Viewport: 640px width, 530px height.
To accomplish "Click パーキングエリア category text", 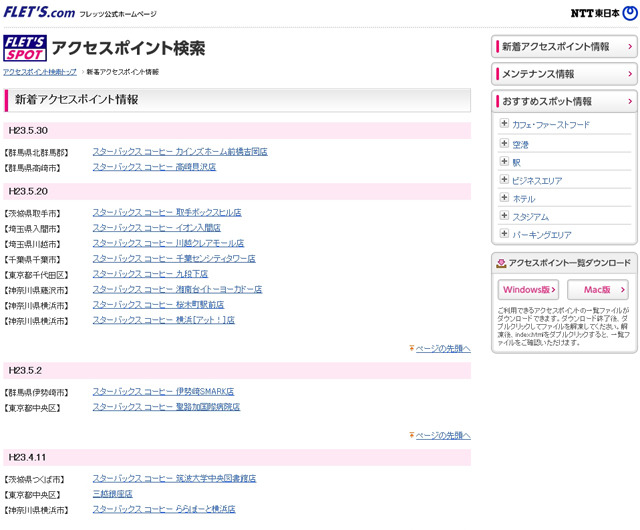I will pyautogui.click(x=542, y=235).
